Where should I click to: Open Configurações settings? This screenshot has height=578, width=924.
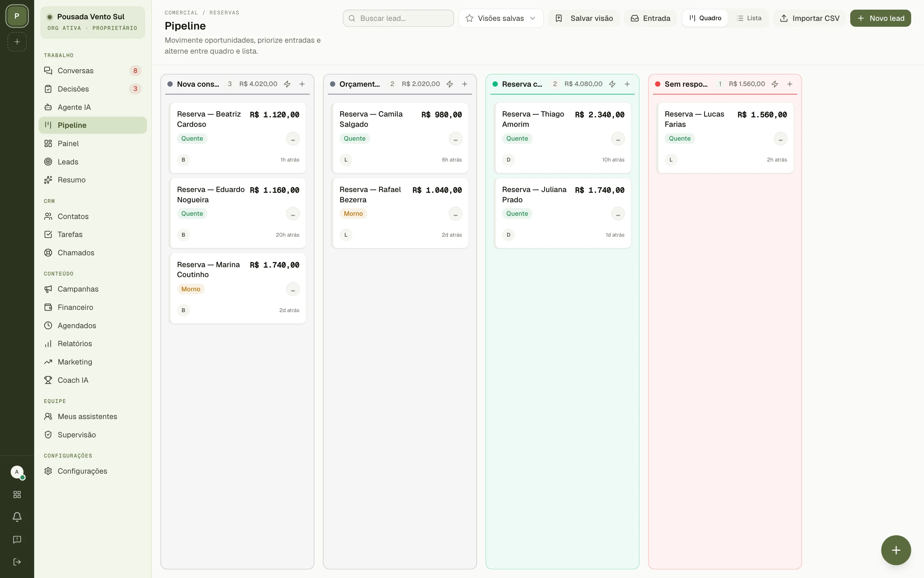92,471
